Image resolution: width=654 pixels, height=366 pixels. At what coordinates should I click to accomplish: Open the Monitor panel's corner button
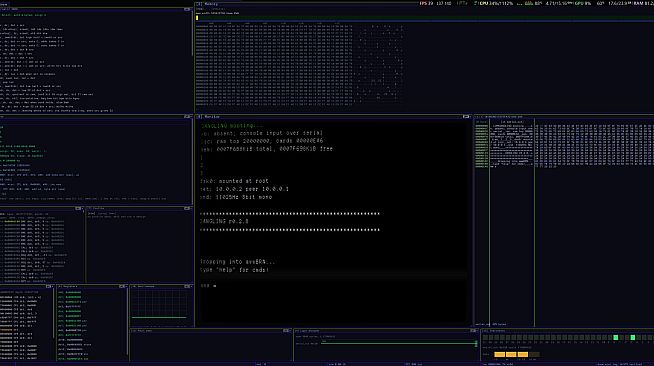coord(466,117)
